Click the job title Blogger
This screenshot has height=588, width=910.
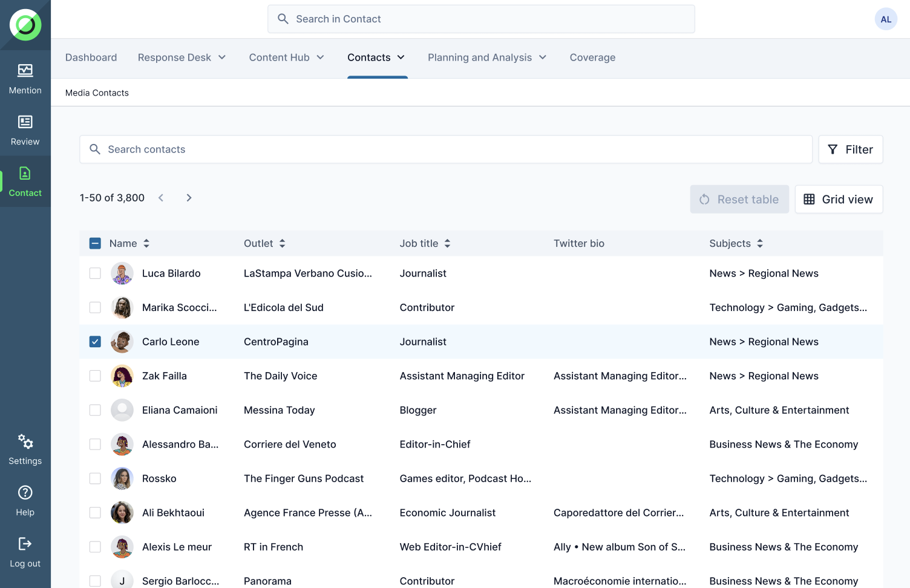pyautogui.click(x=418, y=410)
